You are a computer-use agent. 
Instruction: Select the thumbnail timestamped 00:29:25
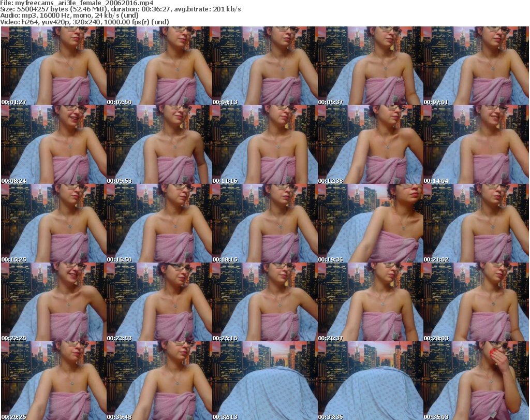(54, 381)
